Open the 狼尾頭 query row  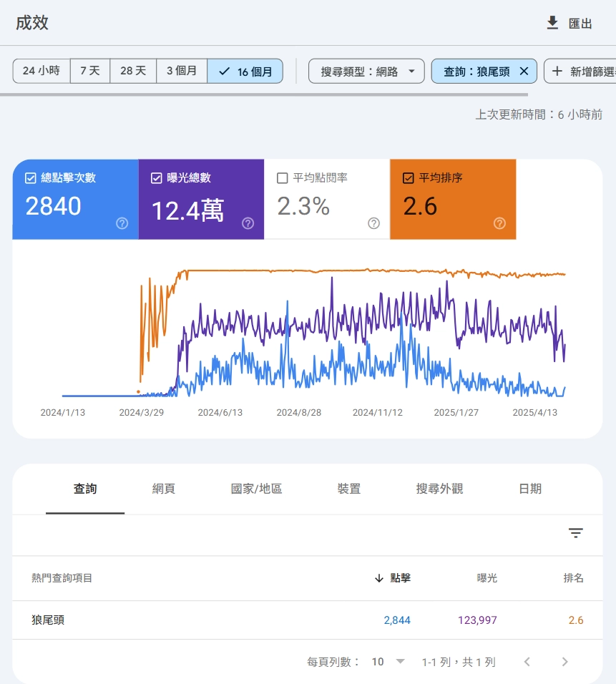[x=308, y=620]
